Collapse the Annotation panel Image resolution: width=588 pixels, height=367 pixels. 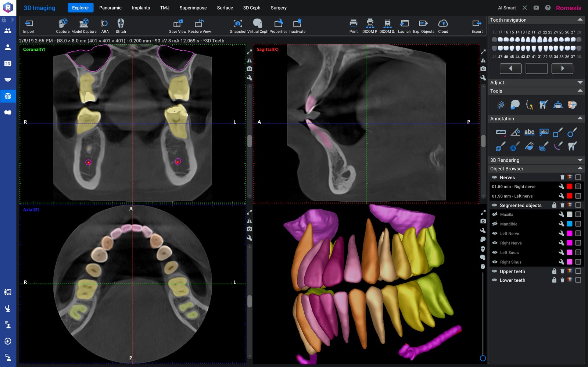pos(580,118)
